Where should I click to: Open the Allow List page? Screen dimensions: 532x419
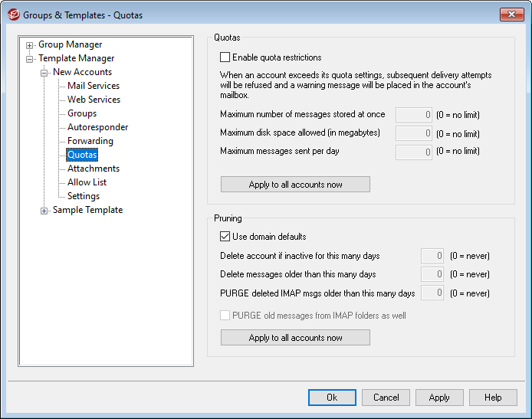tap(87, 182)
